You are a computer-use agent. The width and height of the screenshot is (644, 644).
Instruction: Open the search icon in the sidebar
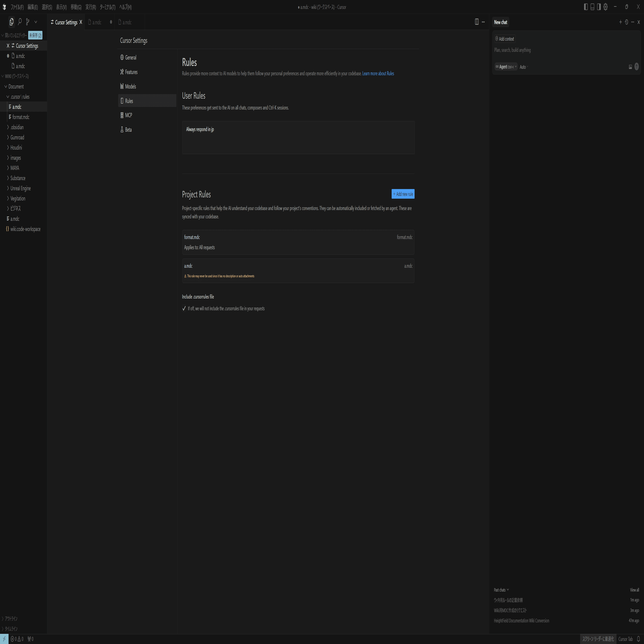20,22
